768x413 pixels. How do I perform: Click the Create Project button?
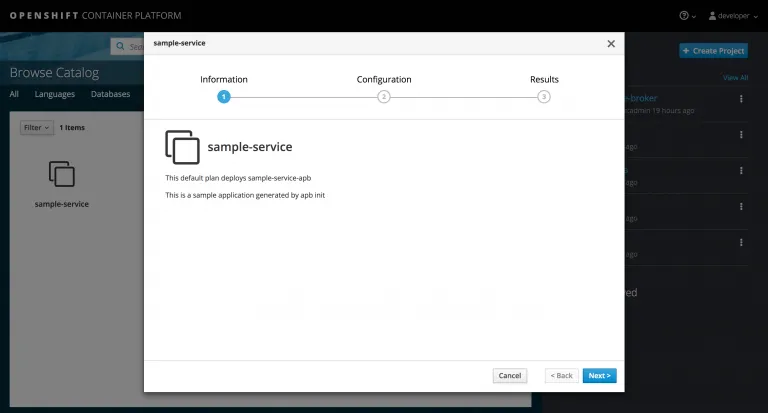(x=713, y=50)
